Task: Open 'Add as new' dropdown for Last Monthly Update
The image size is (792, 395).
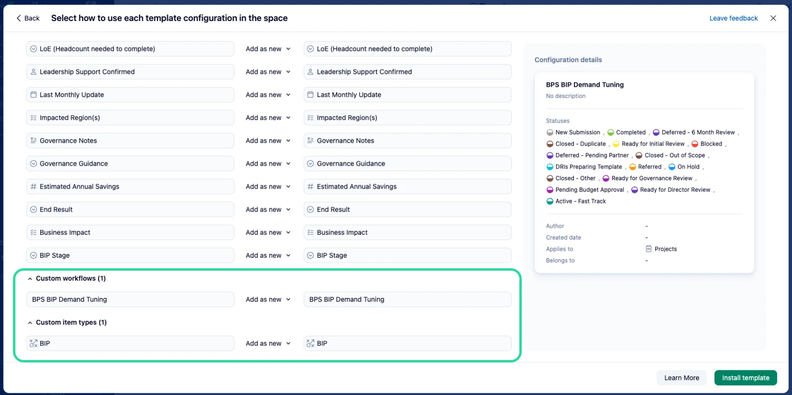Action: coord(268,95)
